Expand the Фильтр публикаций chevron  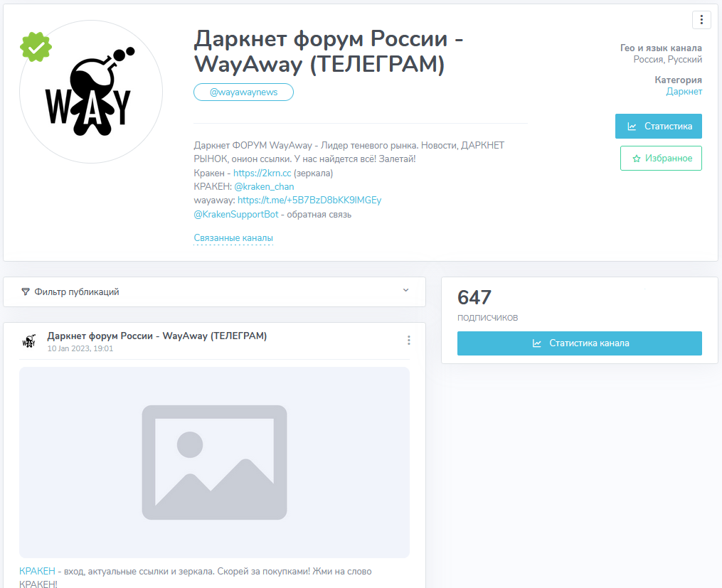coord(405,290)
